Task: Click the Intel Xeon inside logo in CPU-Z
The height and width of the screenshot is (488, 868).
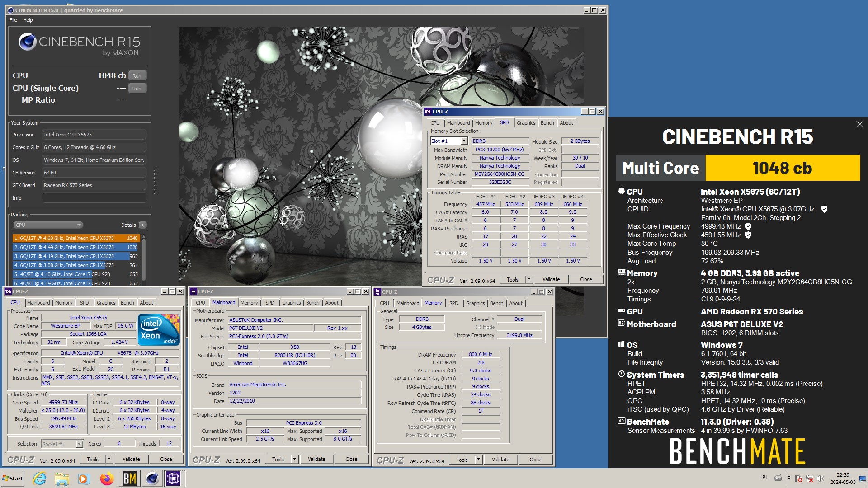Action: click(158, 329)
